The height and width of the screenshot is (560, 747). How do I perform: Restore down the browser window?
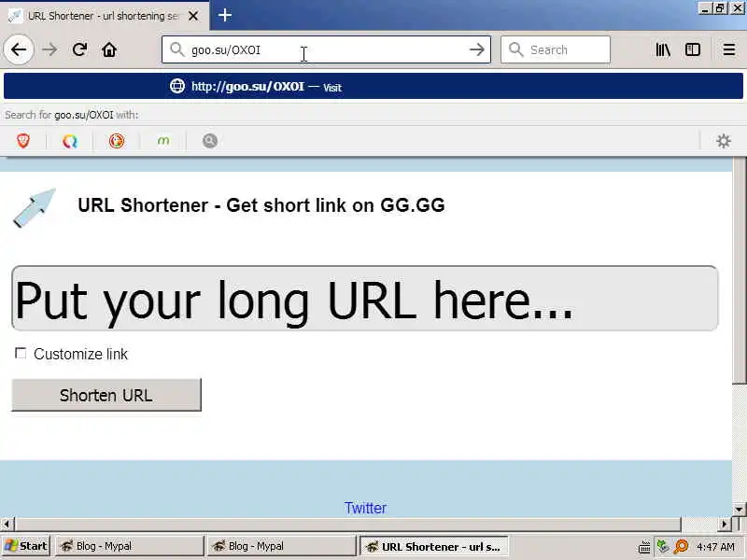click(x=720, y=8)
